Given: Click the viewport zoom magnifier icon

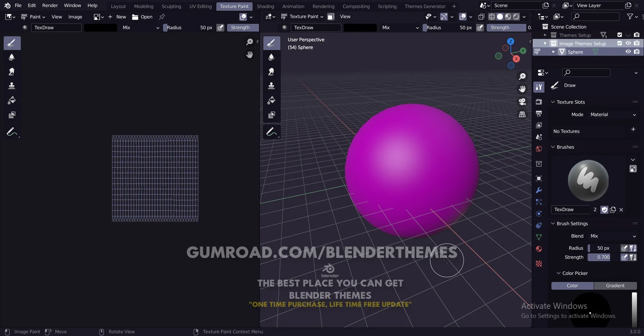Looking at the screenshot, I should (522, 76).
